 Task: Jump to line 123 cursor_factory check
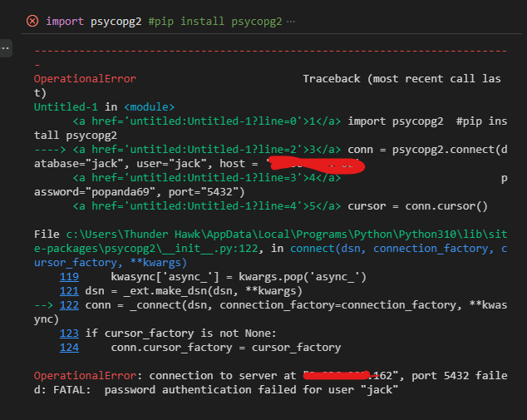click(x=70, y=333)
